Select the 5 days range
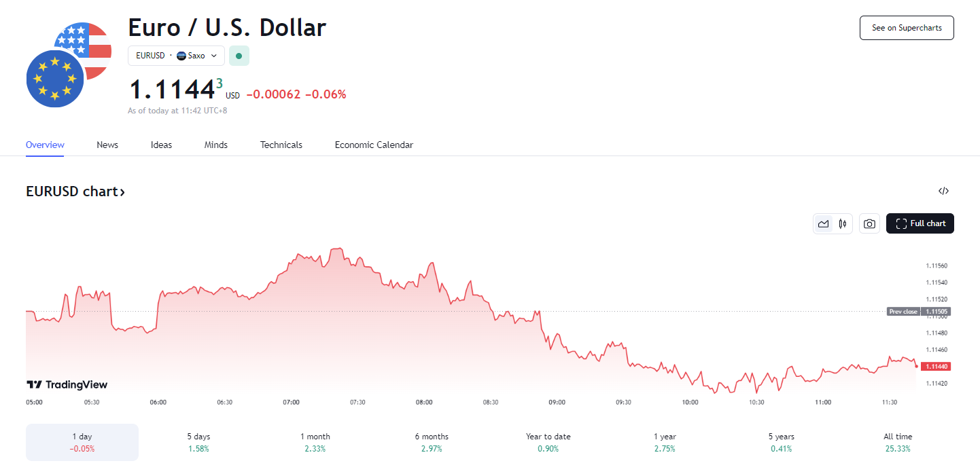980x476 pixels. tap(198, 442)
